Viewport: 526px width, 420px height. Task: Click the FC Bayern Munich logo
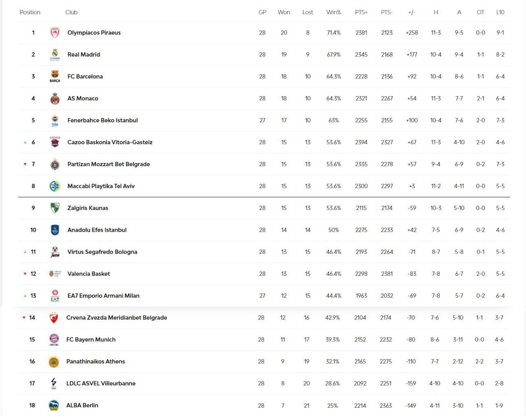tap(54, 339)
